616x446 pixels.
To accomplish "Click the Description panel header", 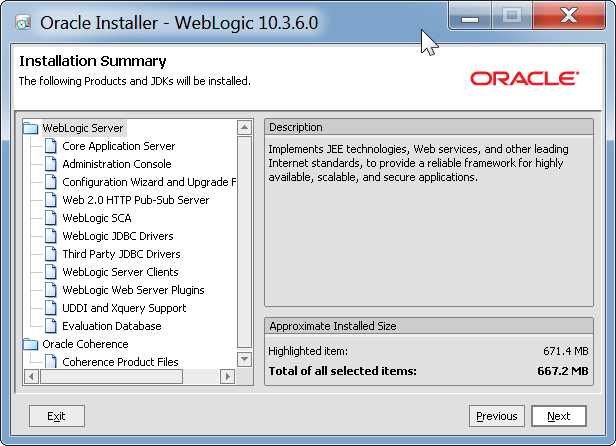I will [429, 127].
